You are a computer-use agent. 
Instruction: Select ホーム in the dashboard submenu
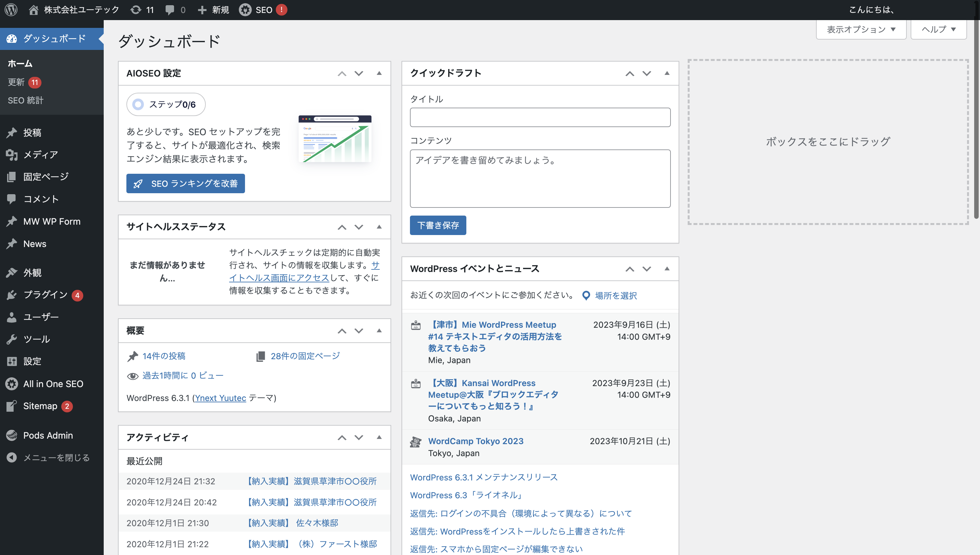[20, 64]
